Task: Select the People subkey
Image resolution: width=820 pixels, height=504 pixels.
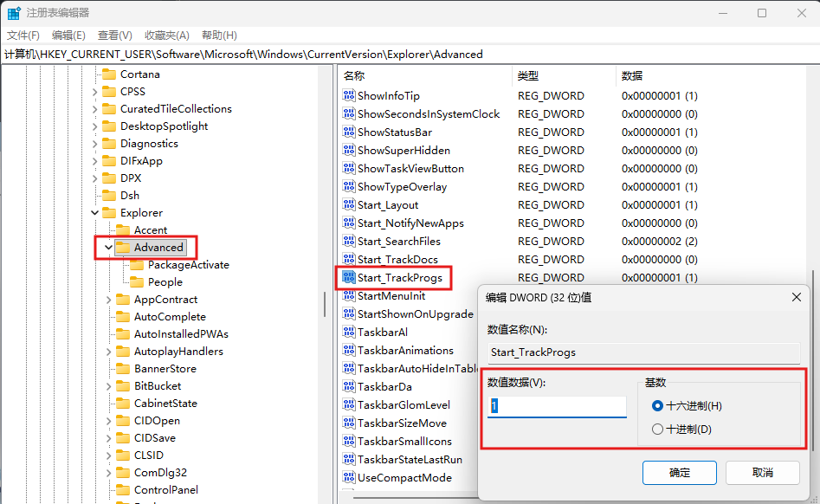Action: click(165, 281)
